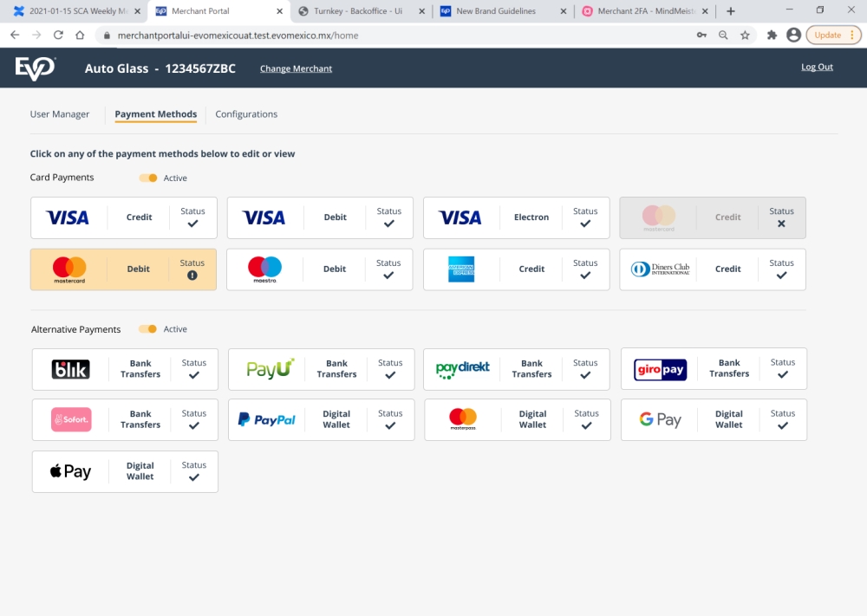Switch to Merchant 2FA MindMeister browser tab
This screenshot has width=867, height=616.
click(x=645, y=11)
